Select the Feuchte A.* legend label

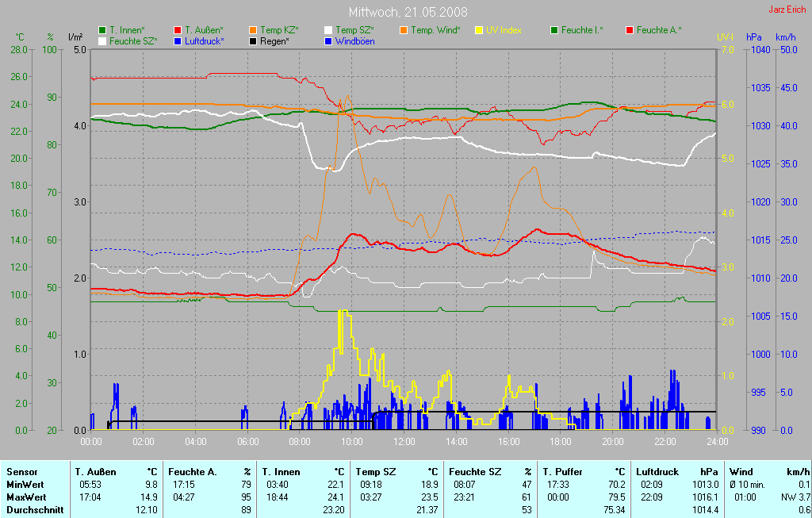659,30
